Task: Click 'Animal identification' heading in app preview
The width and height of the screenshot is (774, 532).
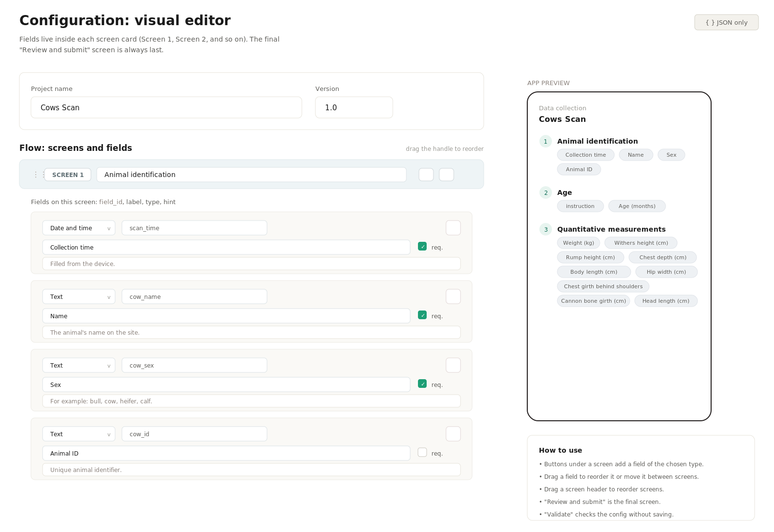Action: pyautogui.click(x=597, y=141)
